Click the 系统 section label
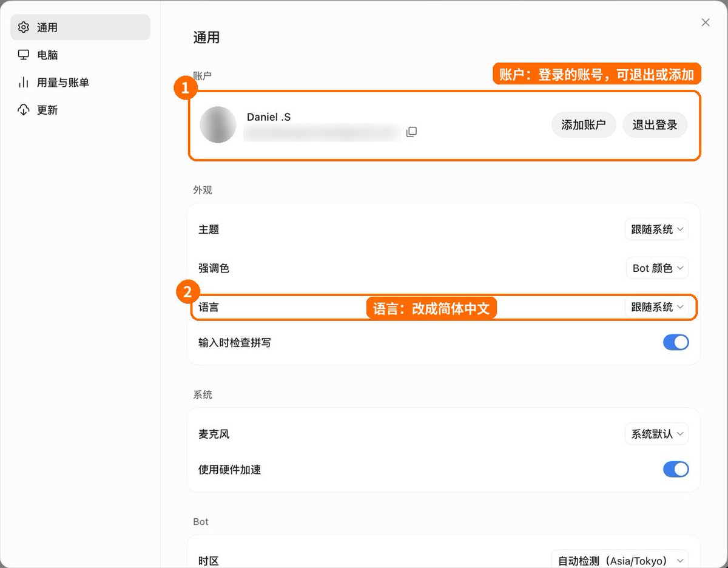Image resolution: width=728 pixels, height=568 pixels. (203, 394)
